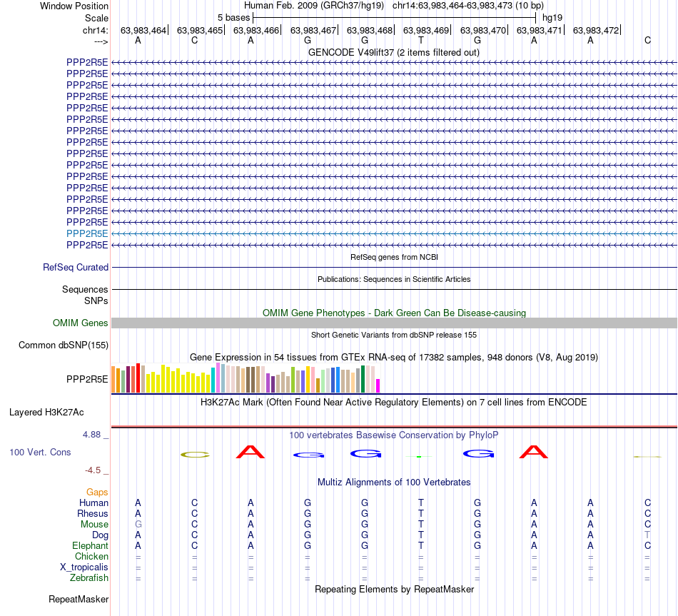
Task: Click position label 63,983,470 on the ruler
Action: coord(483,30)
